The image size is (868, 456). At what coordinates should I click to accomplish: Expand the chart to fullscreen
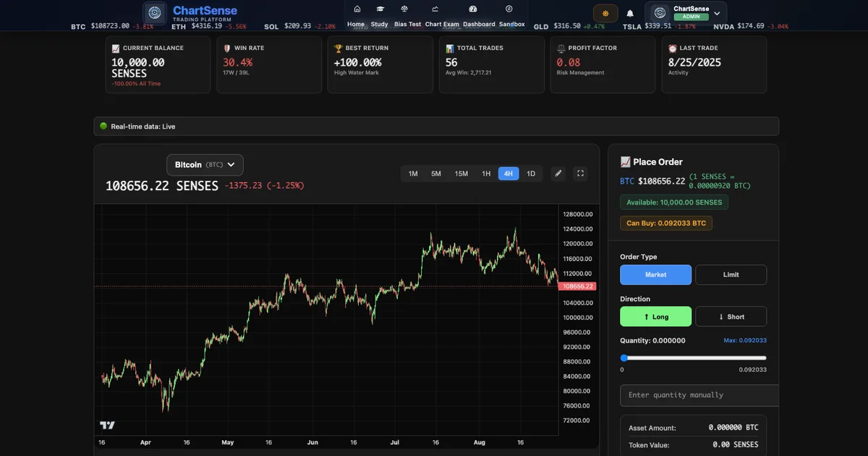click(579, 173)
